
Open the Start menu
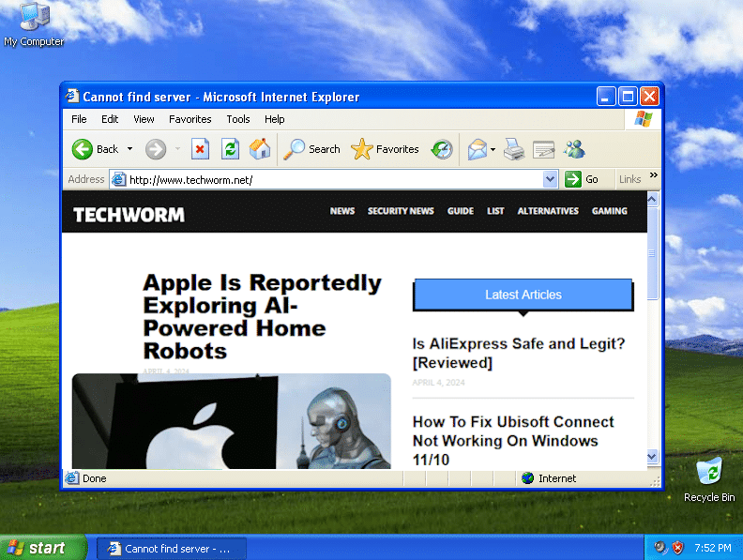coord(42,548)
